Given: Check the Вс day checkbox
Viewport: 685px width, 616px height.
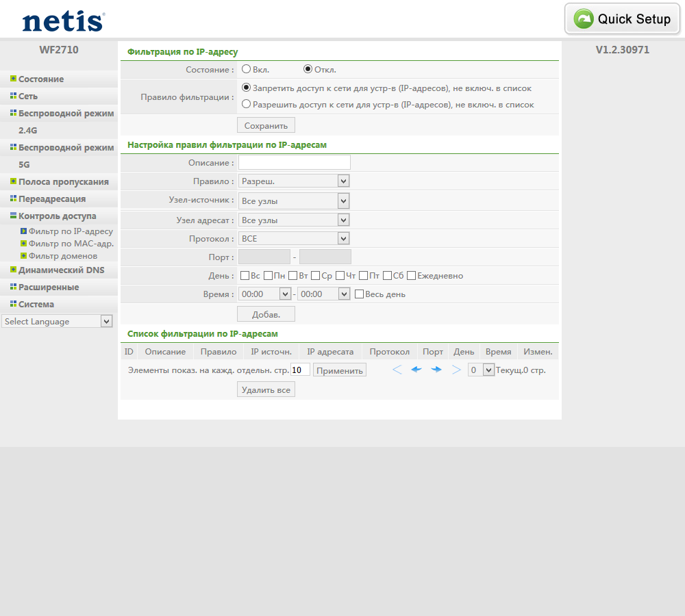Looking at the screenshot, I should tap(245, 275).
